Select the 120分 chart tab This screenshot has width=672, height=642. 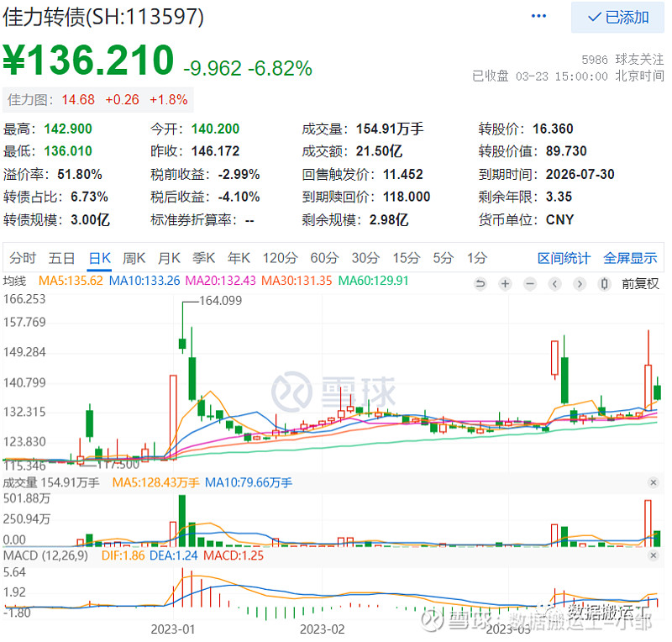point(280,258)
